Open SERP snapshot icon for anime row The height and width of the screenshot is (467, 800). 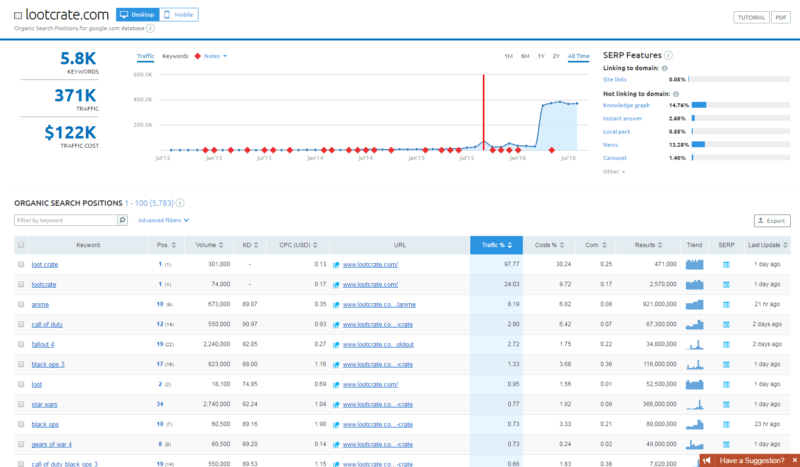click(x=726, y=304)
